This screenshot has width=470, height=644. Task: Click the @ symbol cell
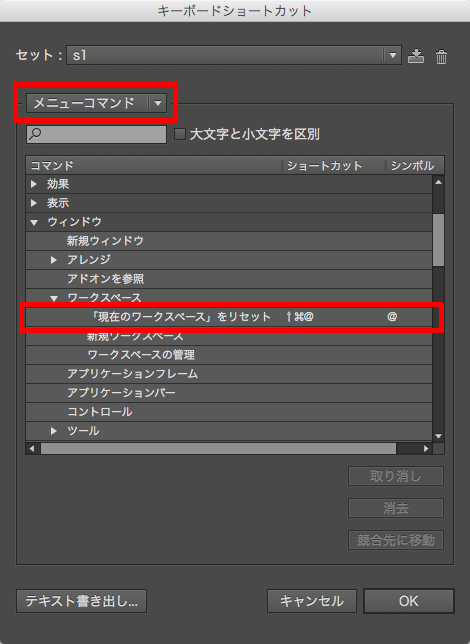(x=392, y=316)
